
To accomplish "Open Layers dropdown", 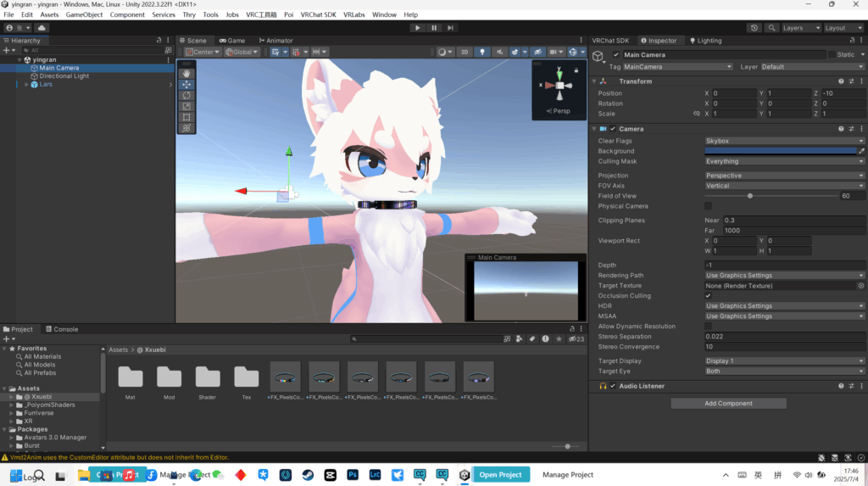I will click(800, 28).
